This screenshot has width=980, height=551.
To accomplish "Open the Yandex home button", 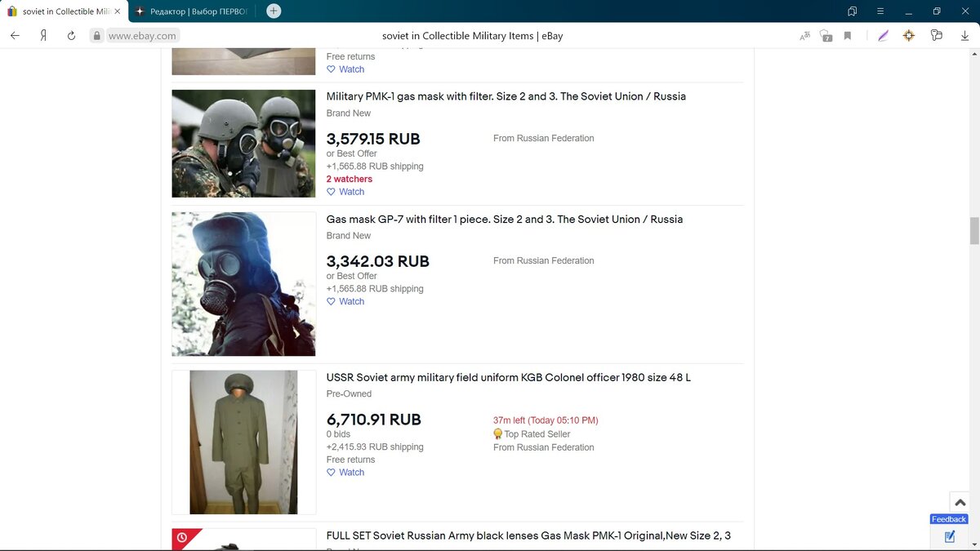I will (43, 36).
